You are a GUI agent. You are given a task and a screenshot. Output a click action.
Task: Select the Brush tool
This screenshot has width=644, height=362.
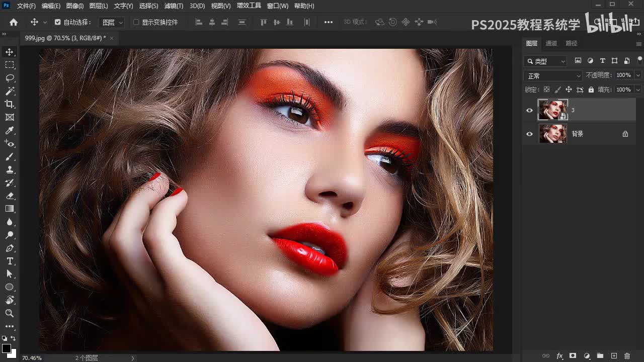point(10,157)
